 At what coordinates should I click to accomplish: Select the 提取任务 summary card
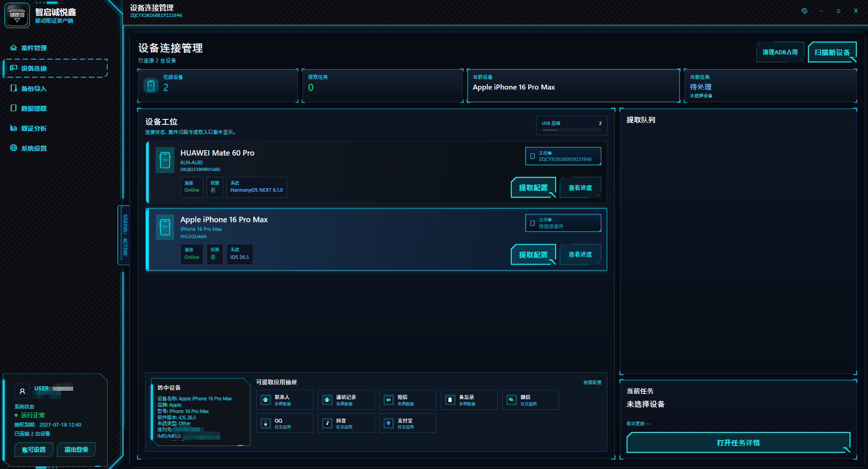coord(382,86)
